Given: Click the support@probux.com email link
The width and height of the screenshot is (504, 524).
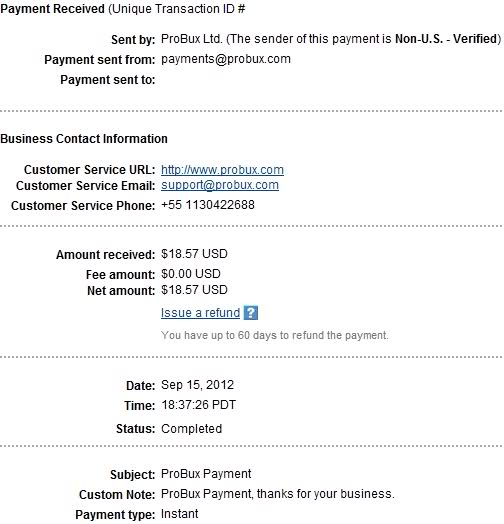Looking at the screenshot, I should tap(220, 185).
